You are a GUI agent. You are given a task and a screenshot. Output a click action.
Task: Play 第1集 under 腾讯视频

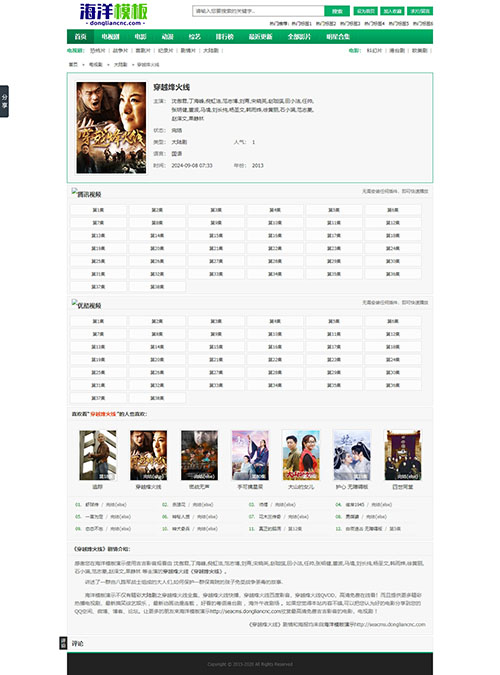(98, 210)
